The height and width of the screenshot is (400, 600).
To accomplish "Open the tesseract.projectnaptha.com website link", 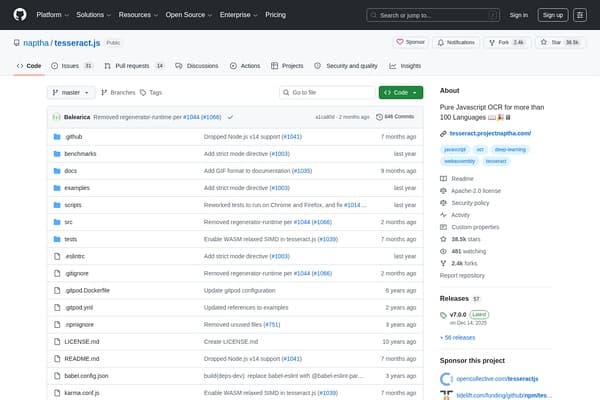I will pyautogui.click(x=490, y=133).
